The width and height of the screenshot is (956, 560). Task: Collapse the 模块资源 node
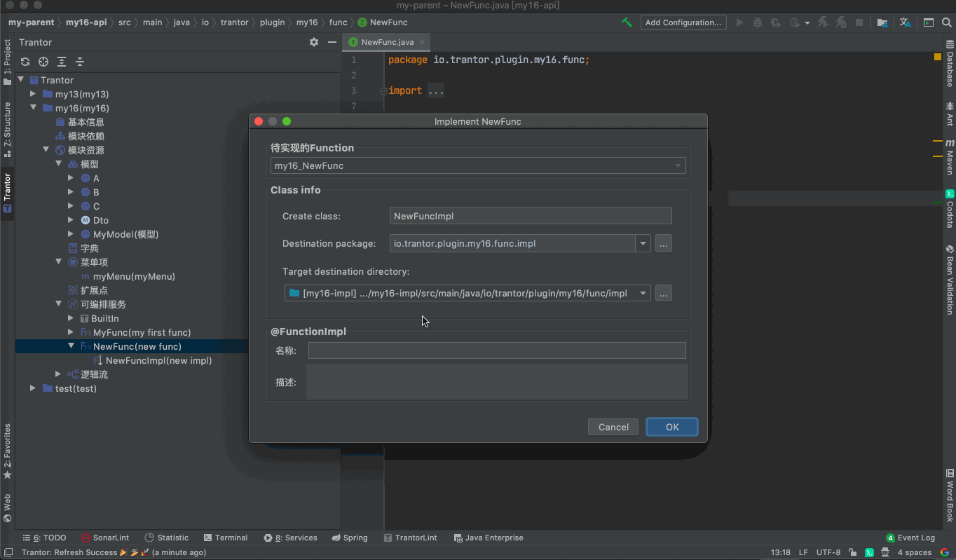[46, 150]
